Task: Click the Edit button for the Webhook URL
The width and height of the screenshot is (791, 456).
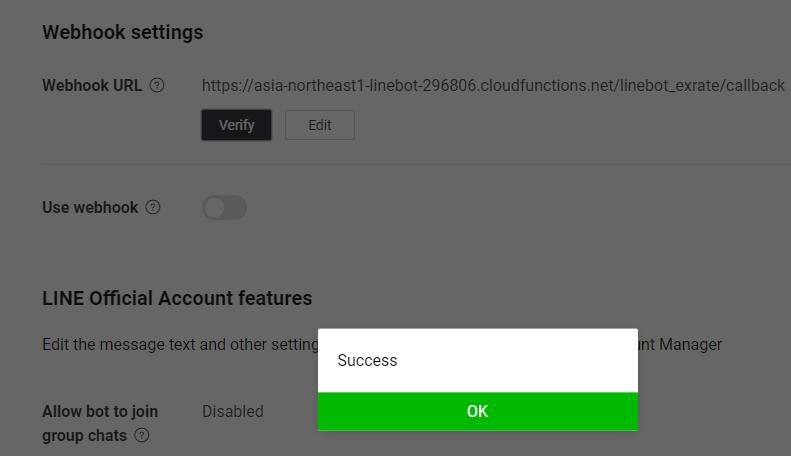Action: coord(320,125)
